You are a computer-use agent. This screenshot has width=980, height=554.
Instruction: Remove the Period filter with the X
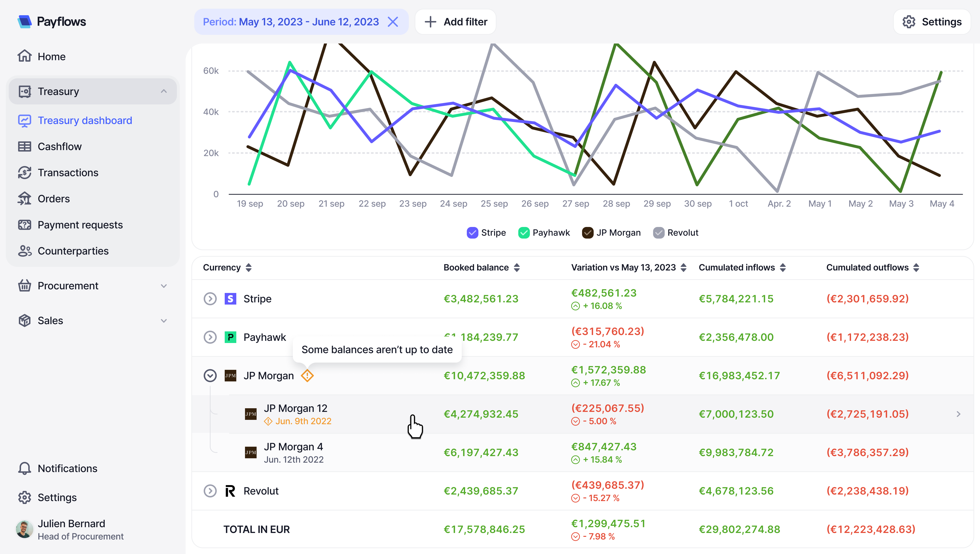(x=393, y=22)
